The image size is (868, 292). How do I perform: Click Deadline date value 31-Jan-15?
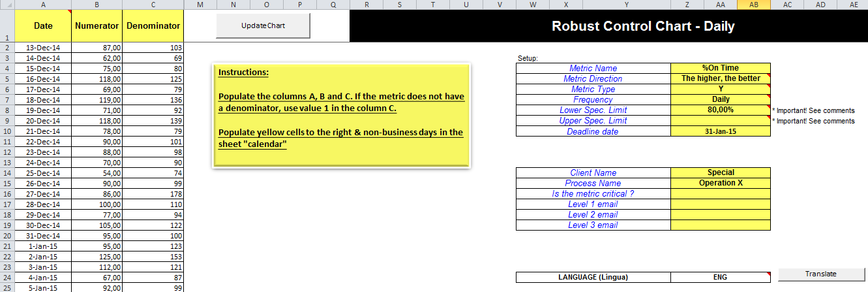coord(721,131)
